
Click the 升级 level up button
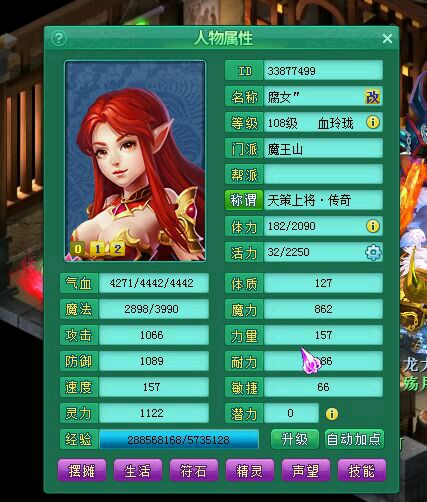click(x=295, y=439)
